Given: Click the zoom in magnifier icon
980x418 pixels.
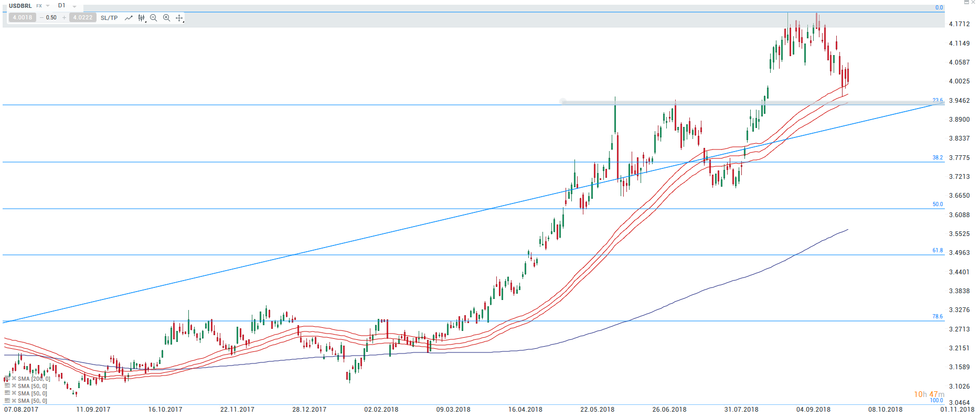Looking at the screenshot, I should (x=166, y=18).
